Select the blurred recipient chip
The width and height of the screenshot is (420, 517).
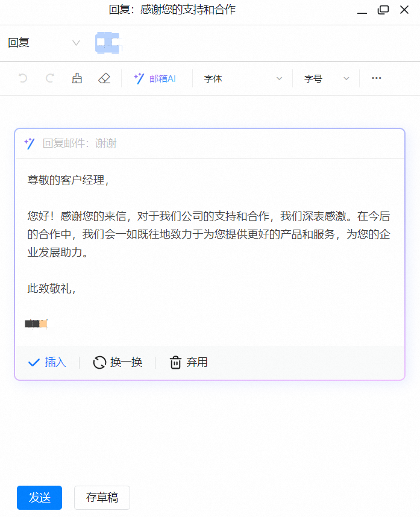pyautogui.click(x=108, y=43)
